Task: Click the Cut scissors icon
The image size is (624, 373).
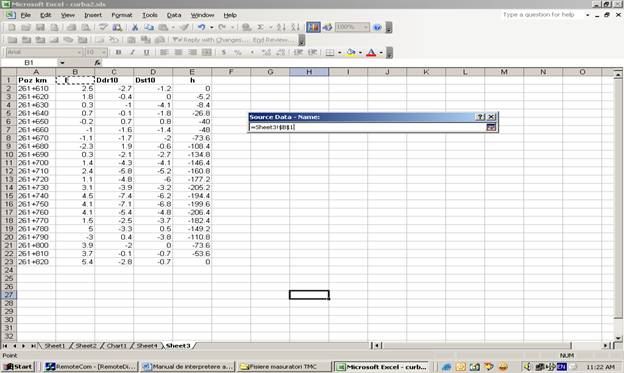Action: [135, 27]
